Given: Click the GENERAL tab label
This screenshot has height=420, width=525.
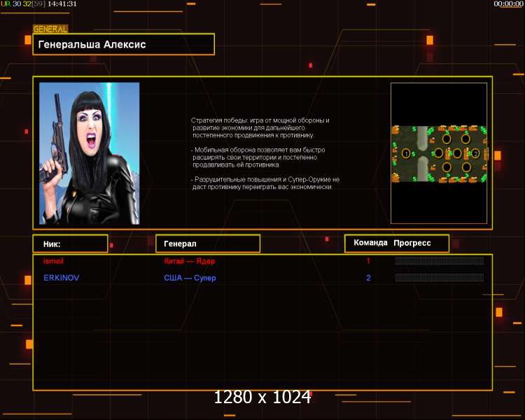Looking at the screenshot, I should point(50,29).
